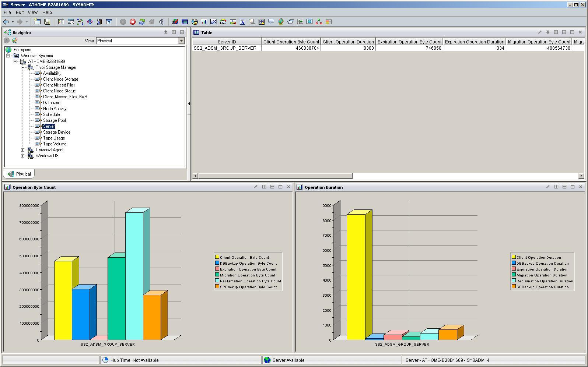Click the table horizontal scrollbar right arrow

point(581,176)
